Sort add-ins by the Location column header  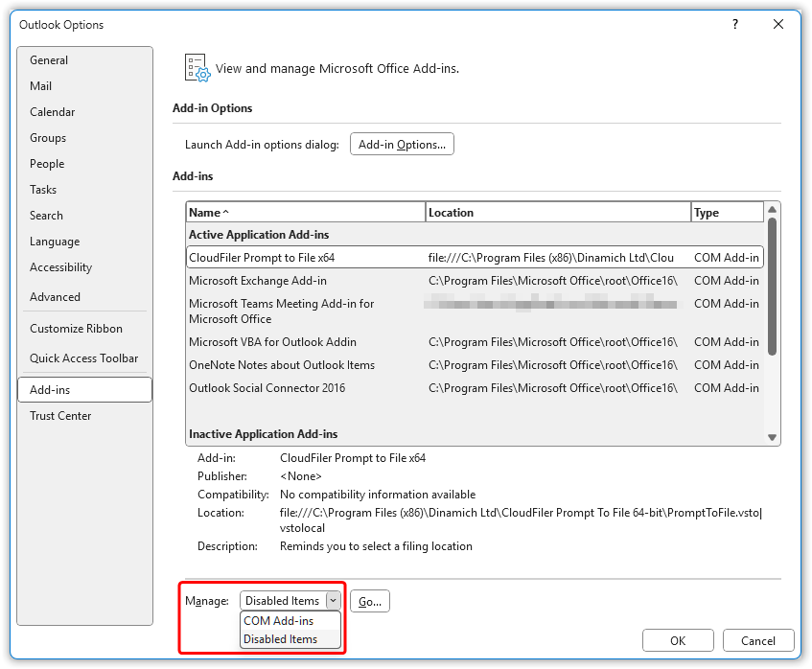558,213
